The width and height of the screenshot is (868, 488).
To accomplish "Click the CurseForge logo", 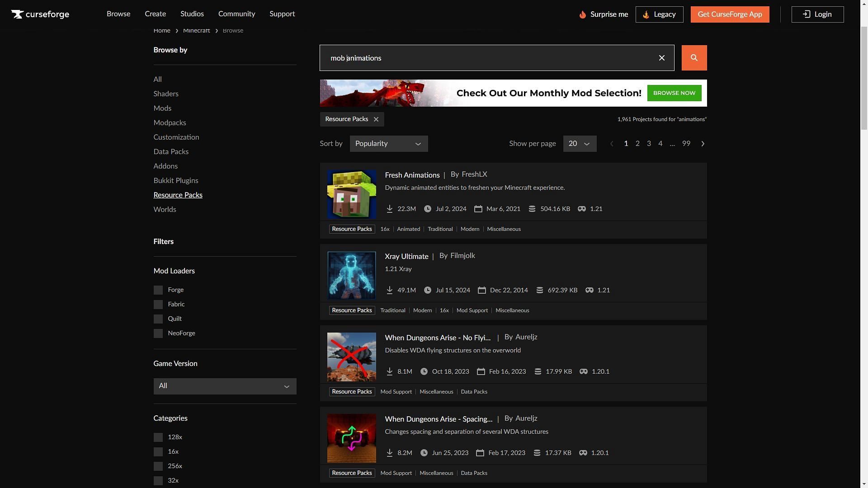I will coord(40,14).
